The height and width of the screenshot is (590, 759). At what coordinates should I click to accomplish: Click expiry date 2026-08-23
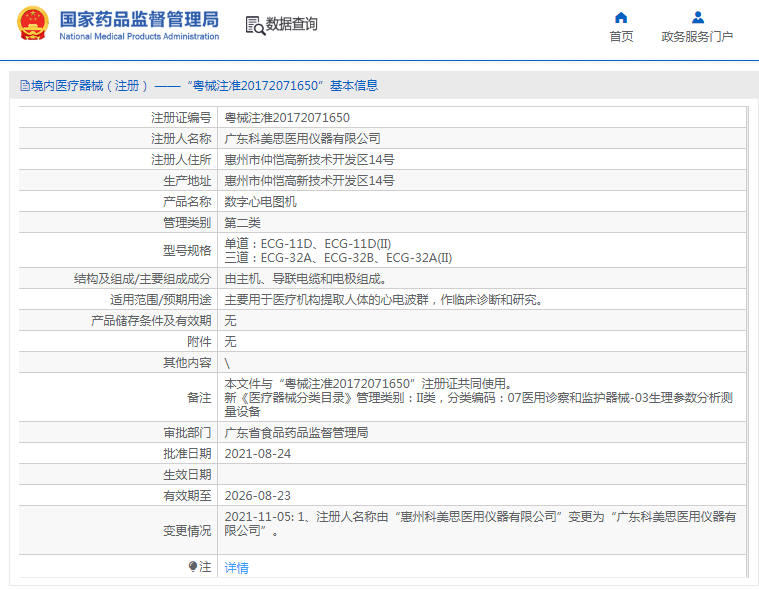click(258, 496)
